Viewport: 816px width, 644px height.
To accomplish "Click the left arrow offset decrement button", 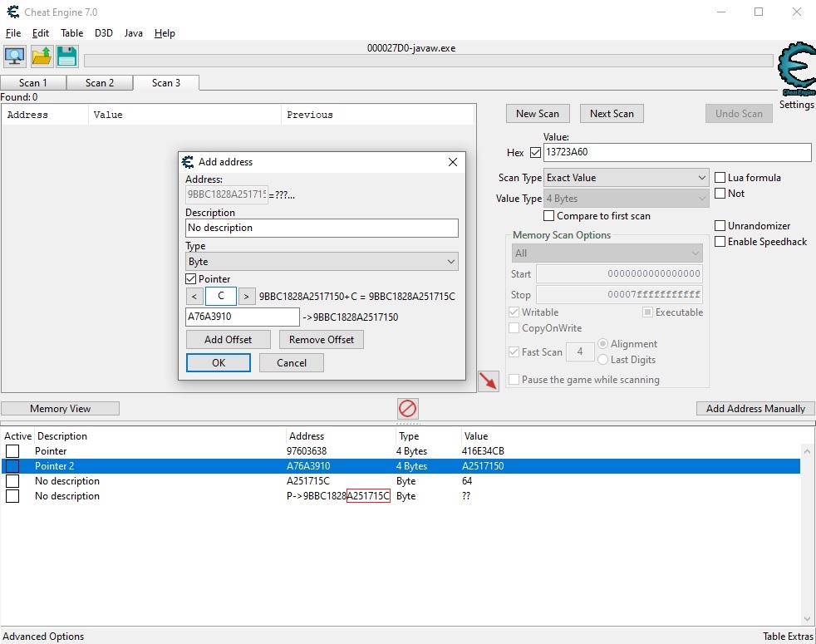I will [x=194, y=297].
